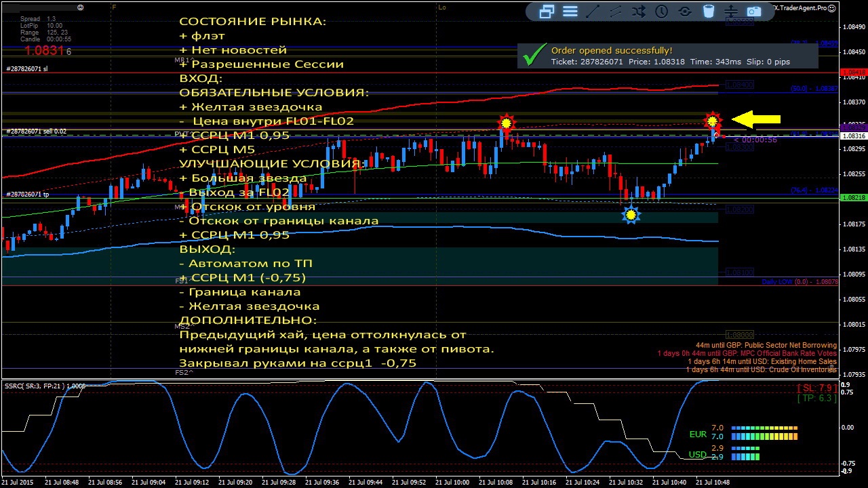Click the USD currency strength label

(697, 455)
